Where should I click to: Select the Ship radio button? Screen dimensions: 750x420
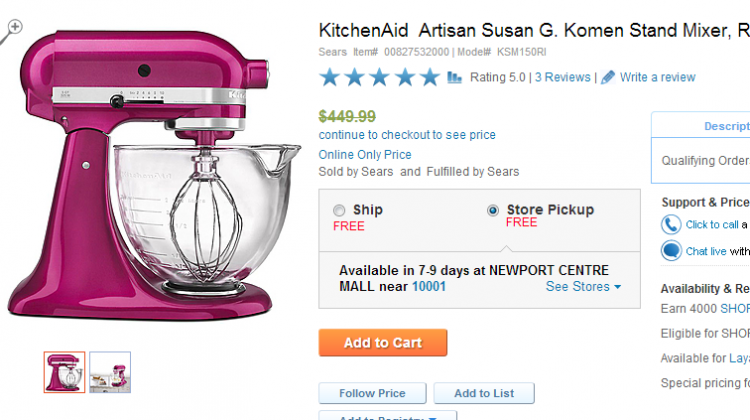(339, 210)
